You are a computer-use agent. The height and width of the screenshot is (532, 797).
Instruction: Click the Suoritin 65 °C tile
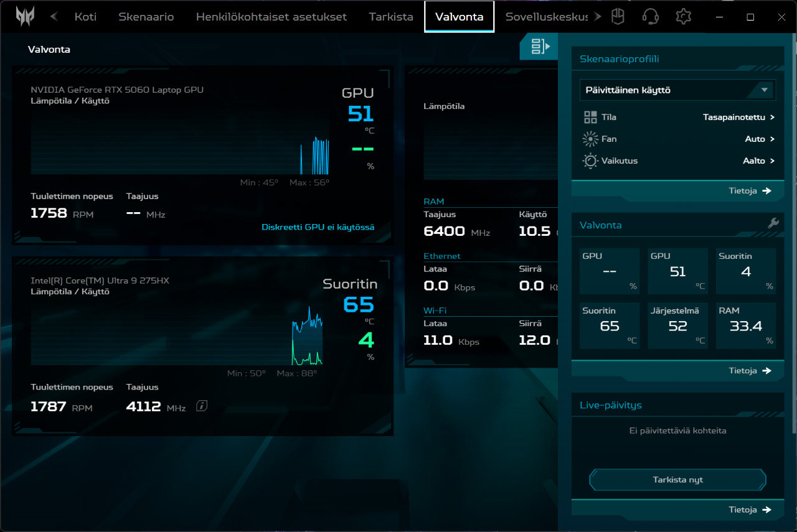click(x=610, y=325)
